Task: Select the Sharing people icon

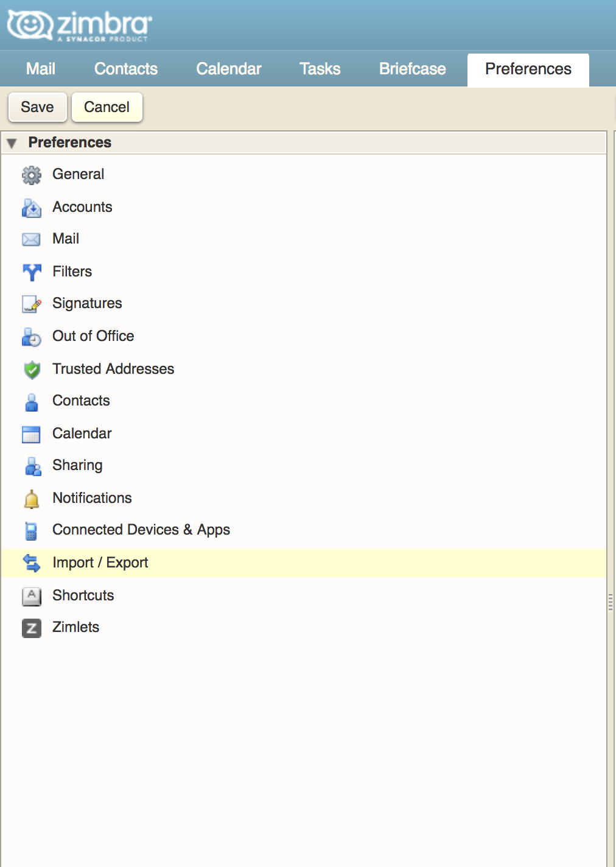Action: coord(31,466)
